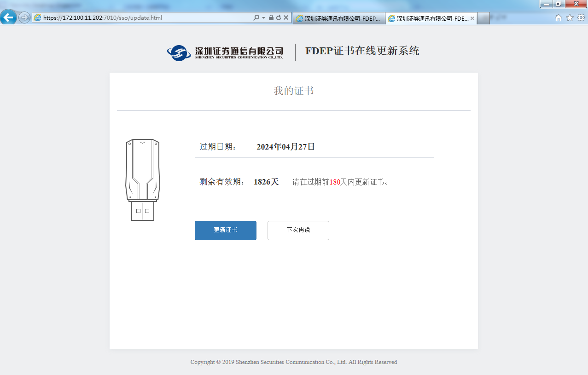The image size is (588, 375).
Task: Click the security lock icon in address bar
Action: (271, 18)
